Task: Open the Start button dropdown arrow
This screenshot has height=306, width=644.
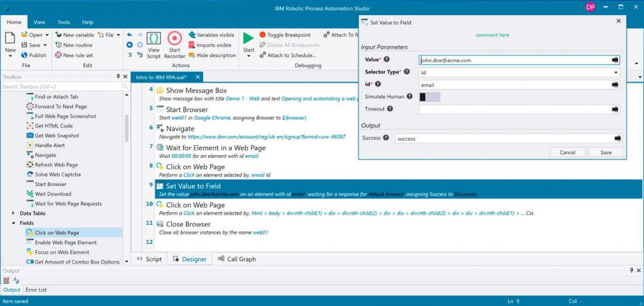Action: pos(248,56)
